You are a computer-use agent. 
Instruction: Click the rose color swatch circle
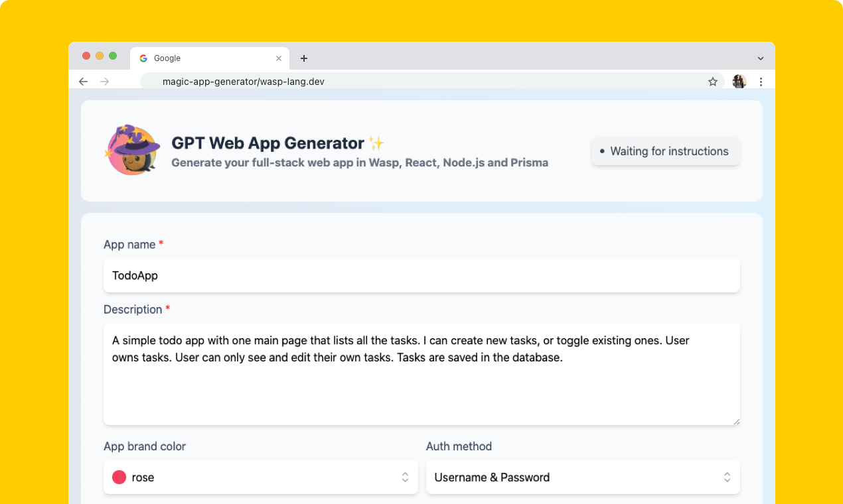tap(119, 477)
